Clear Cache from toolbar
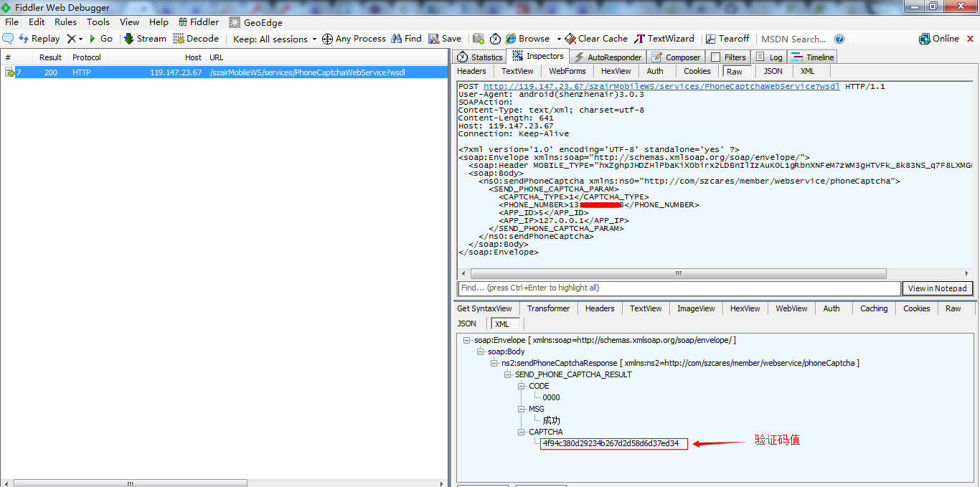 pos(596,39)
